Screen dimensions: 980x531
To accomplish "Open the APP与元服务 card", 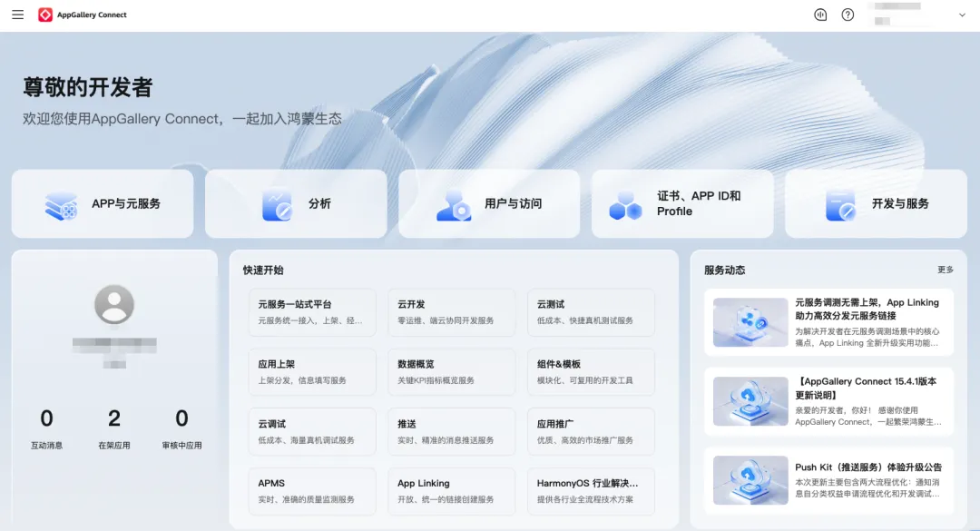I will 103,204.
